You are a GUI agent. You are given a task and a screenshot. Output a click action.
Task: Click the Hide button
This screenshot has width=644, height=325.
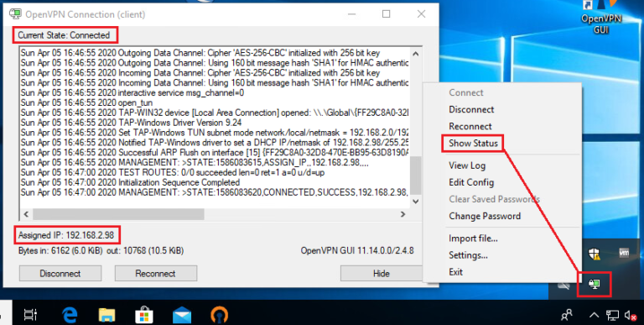pyautogui.click(x=381, y=274)
